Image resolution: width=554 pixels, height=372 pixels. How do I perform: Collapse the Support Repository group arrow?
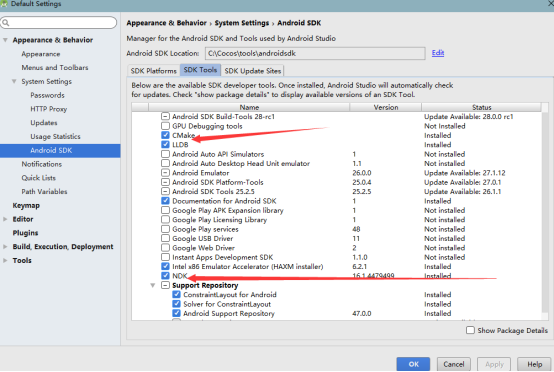153,285
